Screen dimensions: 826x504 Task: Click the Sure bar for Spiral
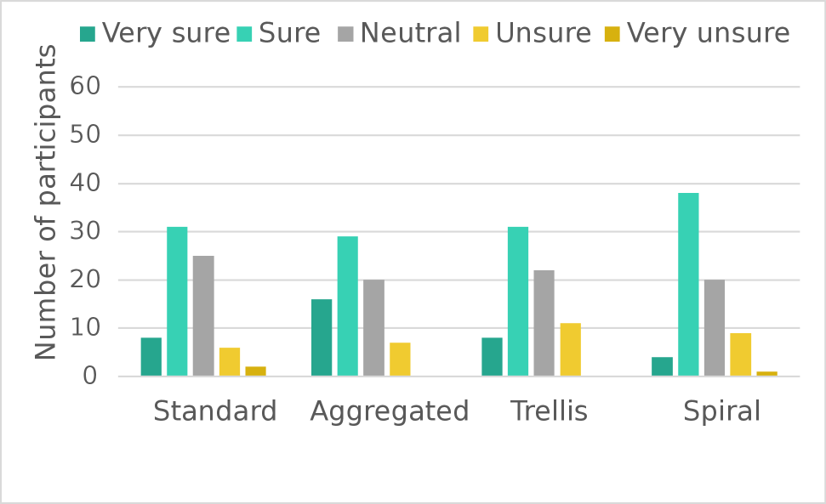pos(688,284)
